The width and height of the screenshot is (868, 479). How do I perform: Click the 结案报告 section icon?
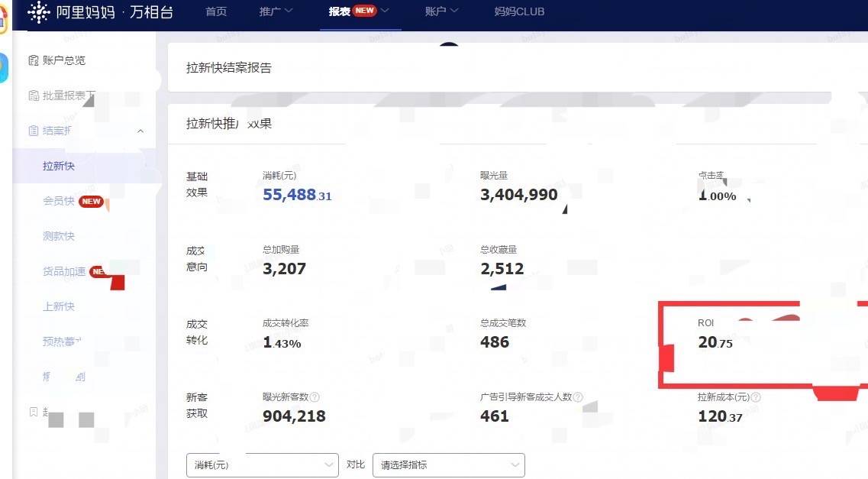(x=33, y=131)
